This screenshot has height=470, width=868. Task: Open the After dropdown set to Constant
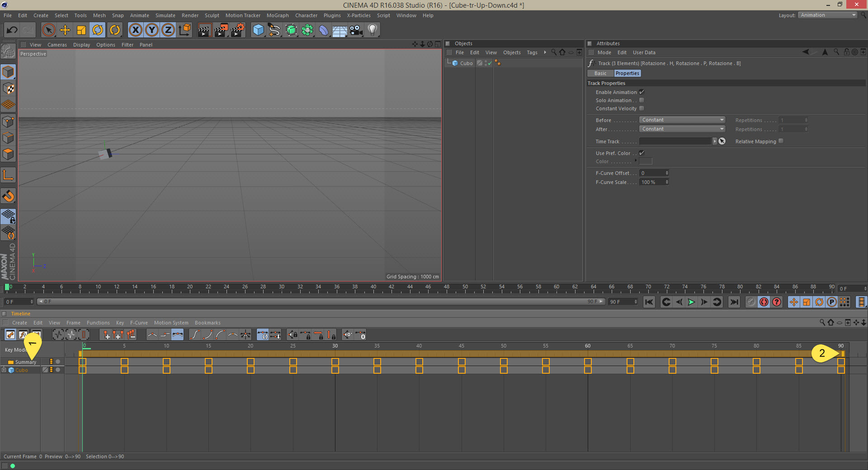682,129
